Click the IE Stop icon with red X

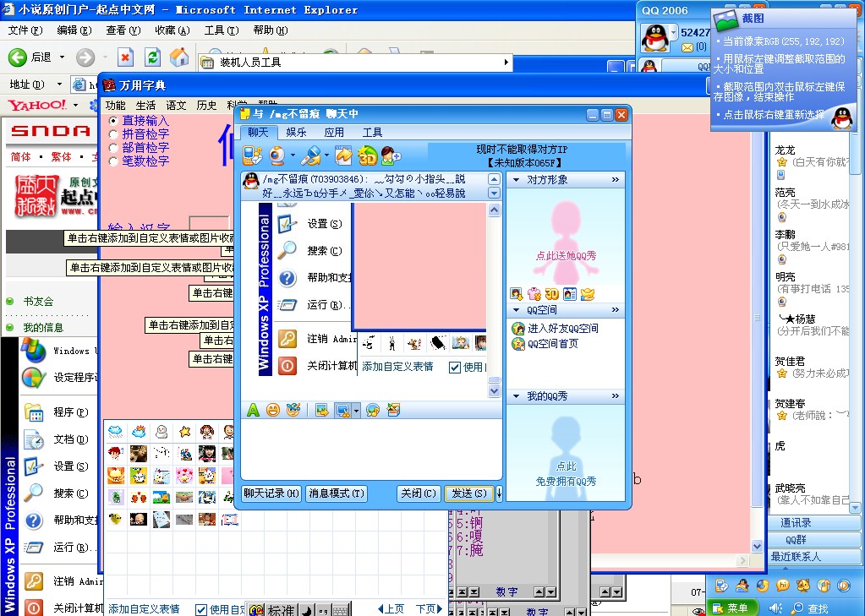click(x=125, y=57)
